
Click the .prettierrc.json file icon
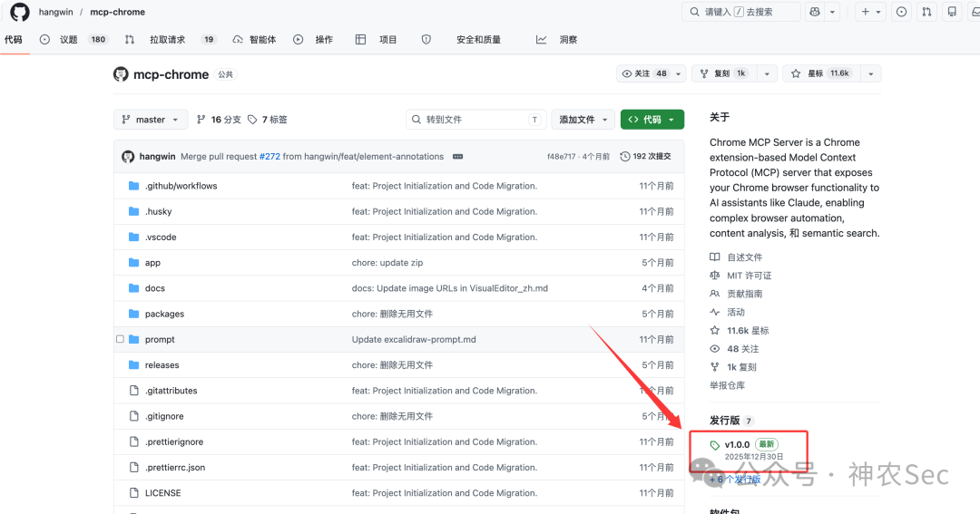coord(133,467)
